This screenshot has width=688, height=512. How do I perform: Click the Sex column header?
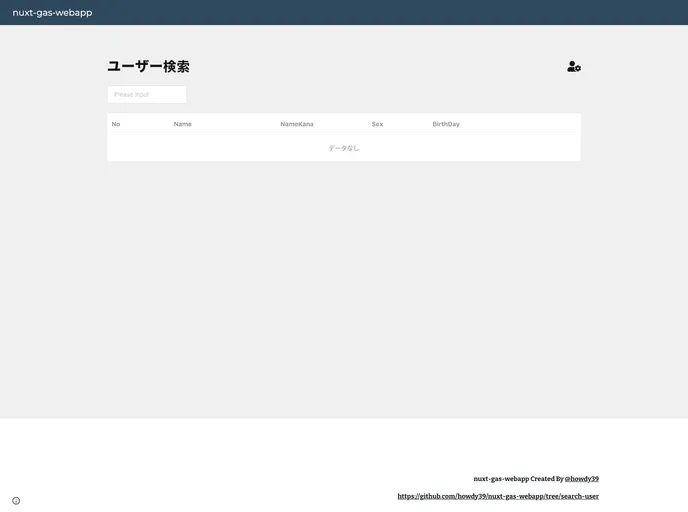[x=377, y=124]
